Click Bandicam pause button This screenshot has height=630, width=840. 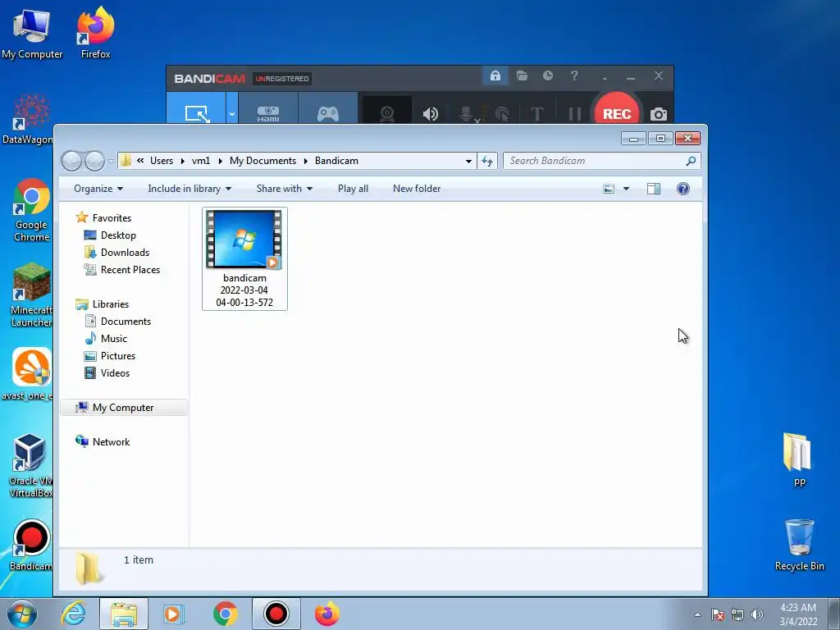pyautogui.click(x=575, y=113)
